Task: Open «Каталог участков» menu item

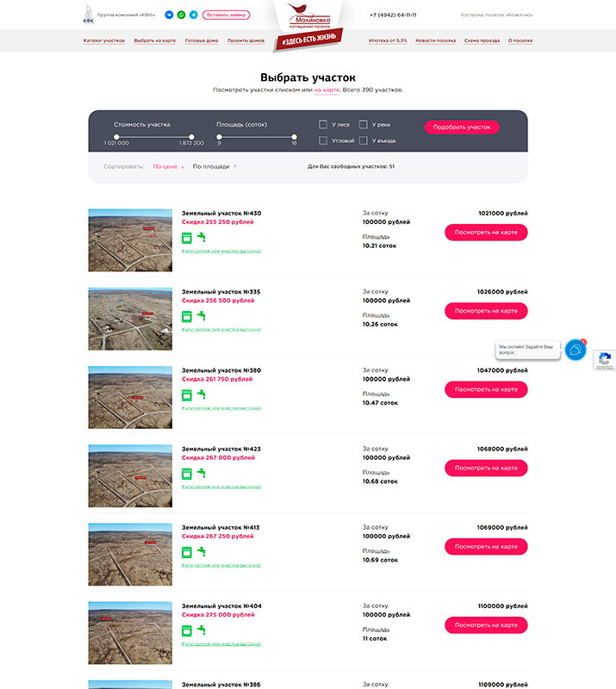Action: click(104, 40)
